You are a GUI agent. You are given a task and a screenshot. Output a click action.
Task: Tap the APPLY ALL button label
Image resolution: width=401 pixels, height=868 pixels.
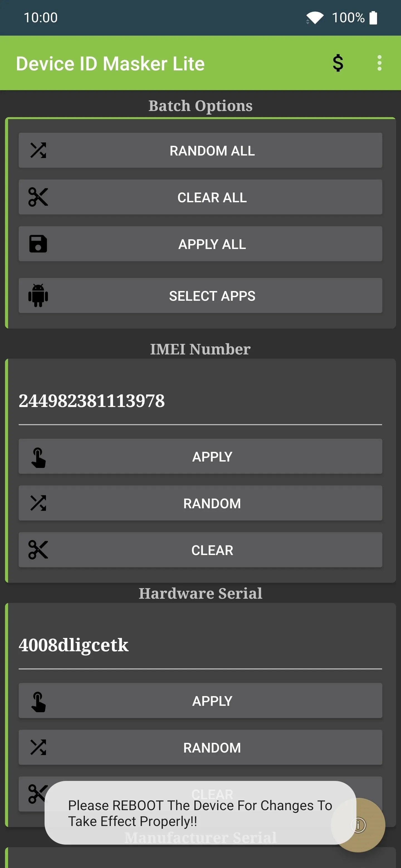click(x=212, y=244)
